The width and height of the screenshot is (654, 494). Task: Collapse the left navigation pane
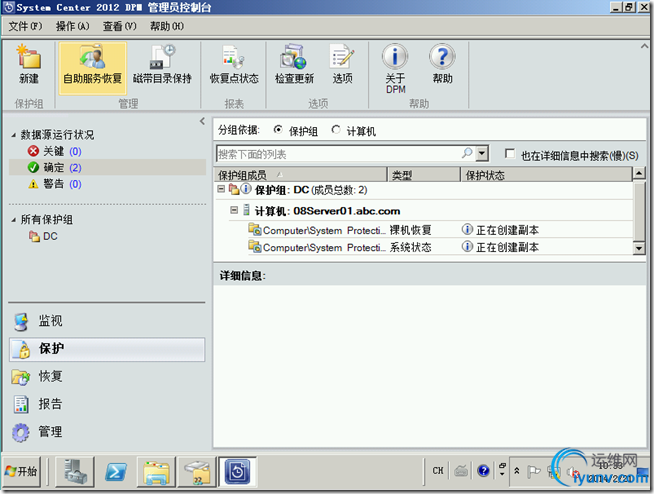(x=202, y=121)
